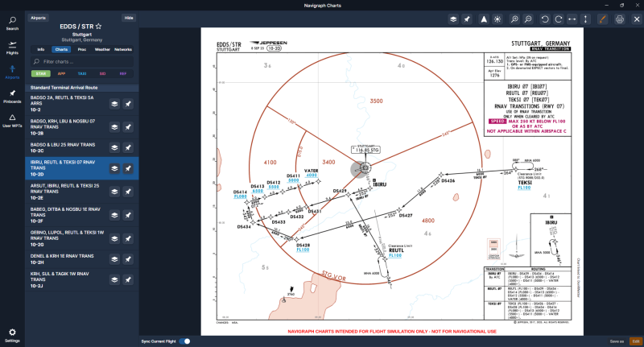Click the displayed Stuttgart 10-2D chart image

click(x=392, y=181)
